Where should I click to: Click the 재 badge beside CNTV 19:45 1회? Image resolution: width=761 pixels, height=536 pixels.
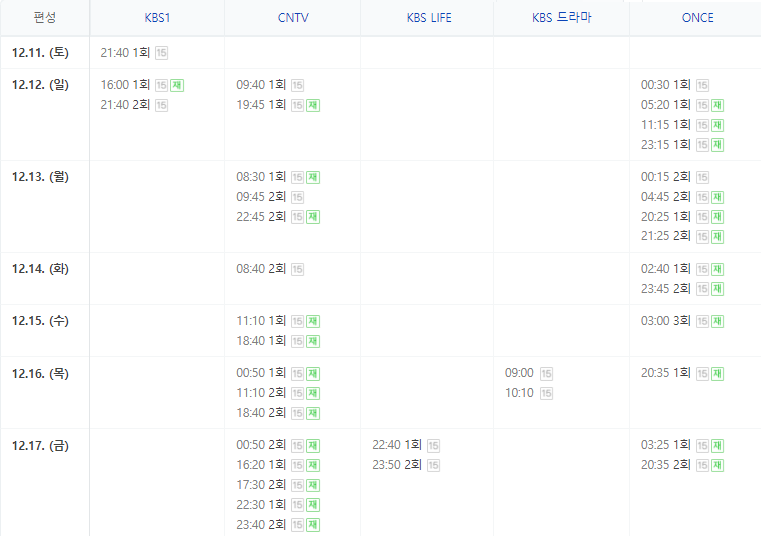[313, 105]
